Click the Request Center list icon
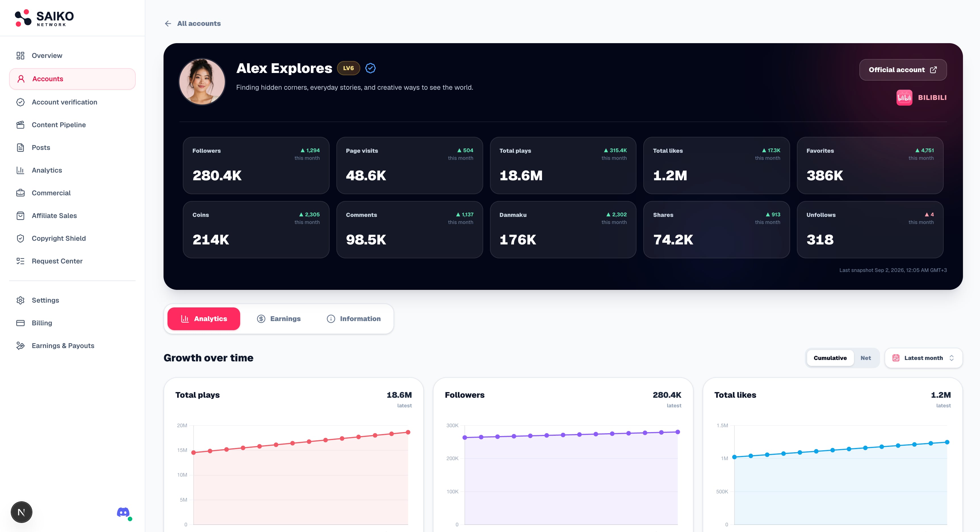 [20, 261]
